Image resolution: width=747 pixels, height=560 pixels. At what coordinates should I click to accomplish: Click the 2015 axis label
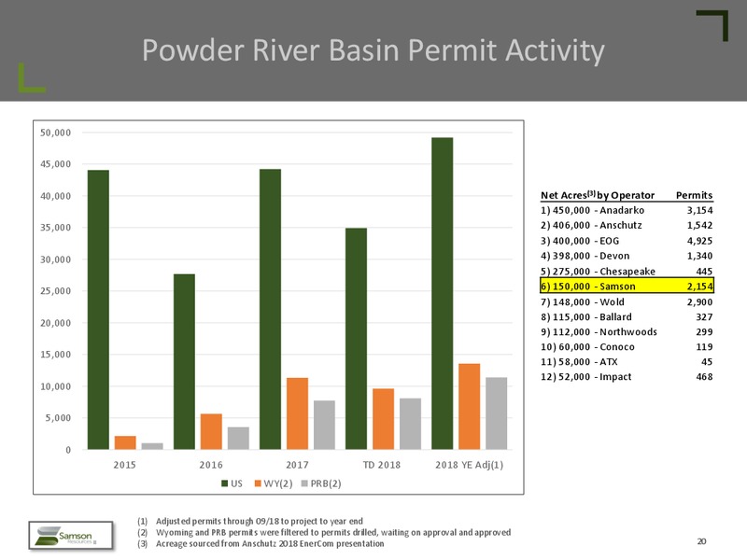coord(124,465)
